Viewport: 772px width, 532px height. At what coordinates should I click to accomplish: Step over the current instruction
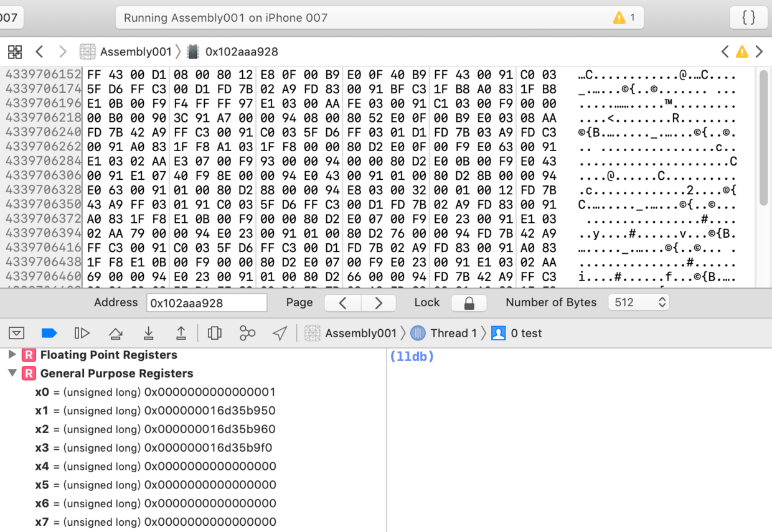pos(115,334)
